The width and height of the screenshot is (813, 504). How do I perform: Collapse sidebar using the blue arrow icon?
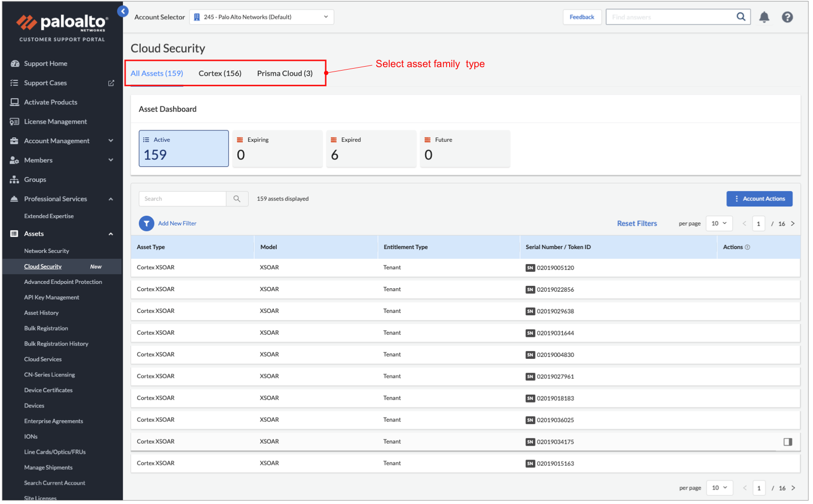tap(123, 11)
